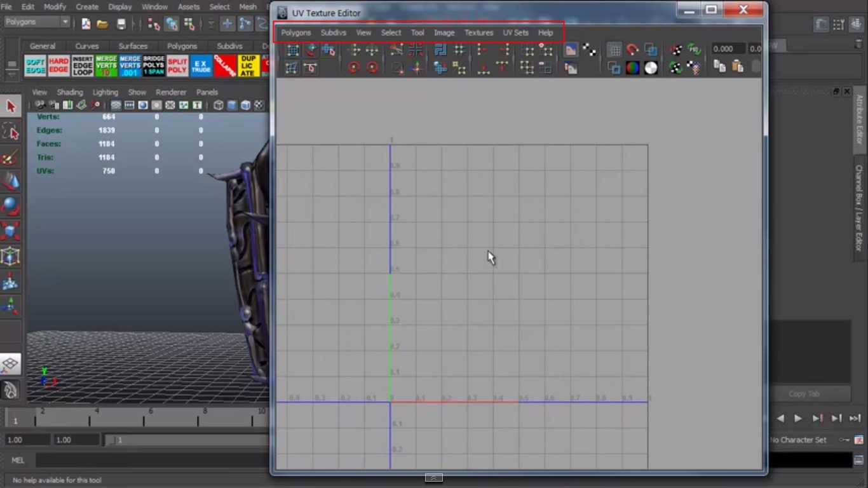Viewport: 868px width, 488px height.
Task: Click the Split Poly shelf icon
Action: pos(177,66)
